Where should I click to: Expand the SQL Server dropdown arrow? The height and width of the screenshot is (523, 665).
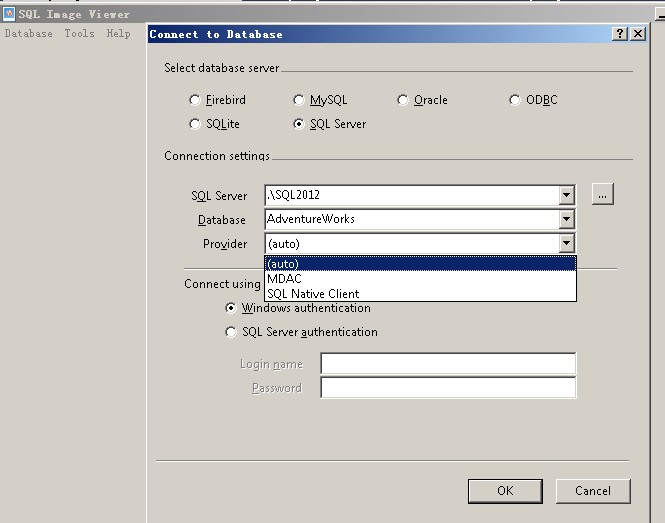pos(566,195)
